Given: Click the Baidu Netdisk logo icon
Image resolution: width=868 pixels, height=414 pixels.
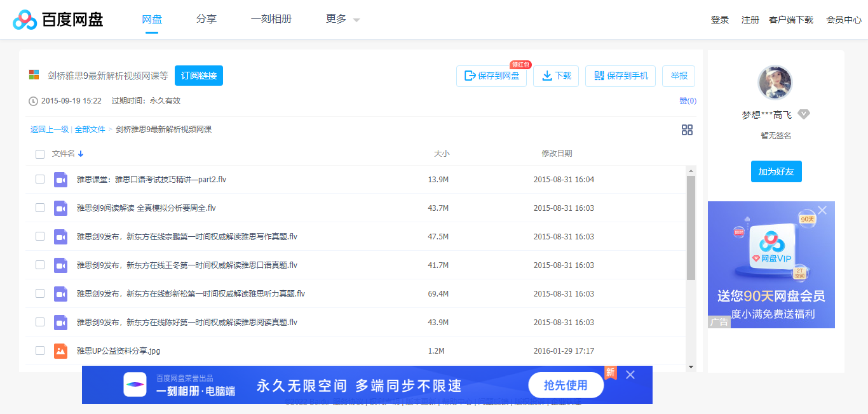Looking at the screenshot, I should pyautogui.click(x=24, y=19).
